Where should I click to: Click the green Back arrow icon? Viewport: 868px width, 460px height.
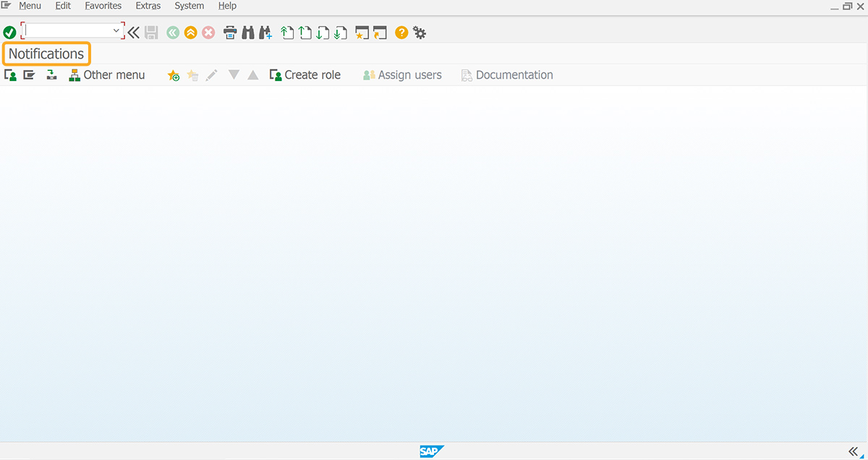(x=173, y=33)
